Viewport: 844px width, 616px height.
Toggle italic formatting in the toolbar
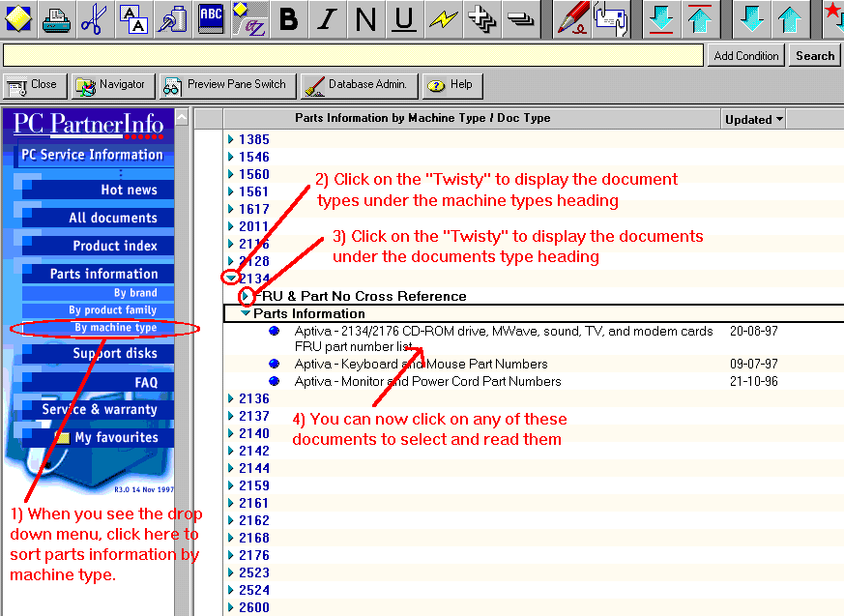click(x=327, y=18)
